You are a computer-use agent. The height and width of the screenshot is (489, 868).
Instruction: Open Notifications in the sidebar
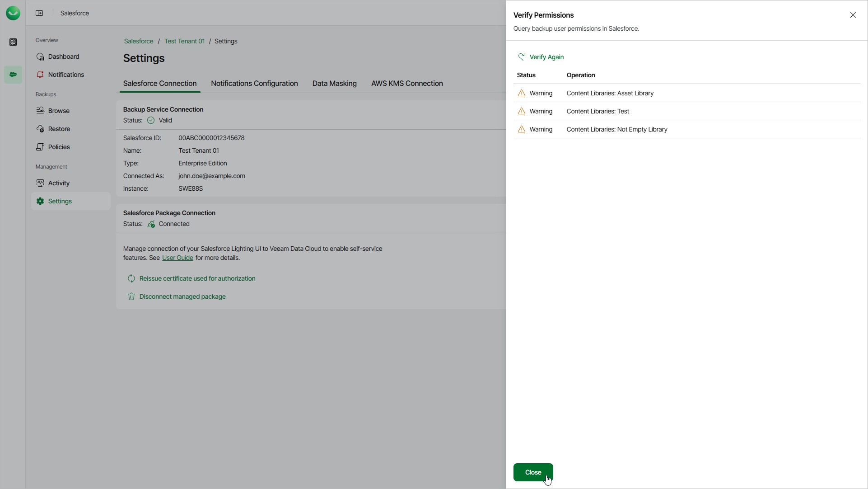coord(66,75)
